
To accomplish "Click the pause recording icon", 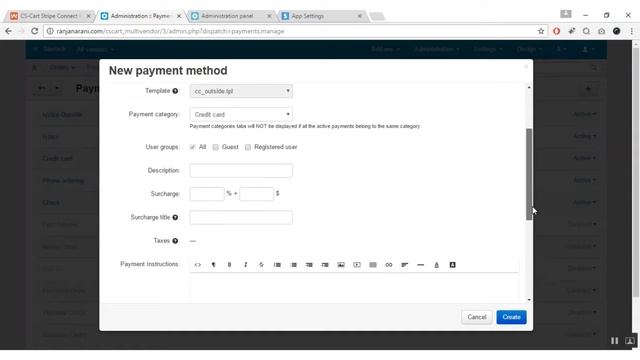I will 614,341.
